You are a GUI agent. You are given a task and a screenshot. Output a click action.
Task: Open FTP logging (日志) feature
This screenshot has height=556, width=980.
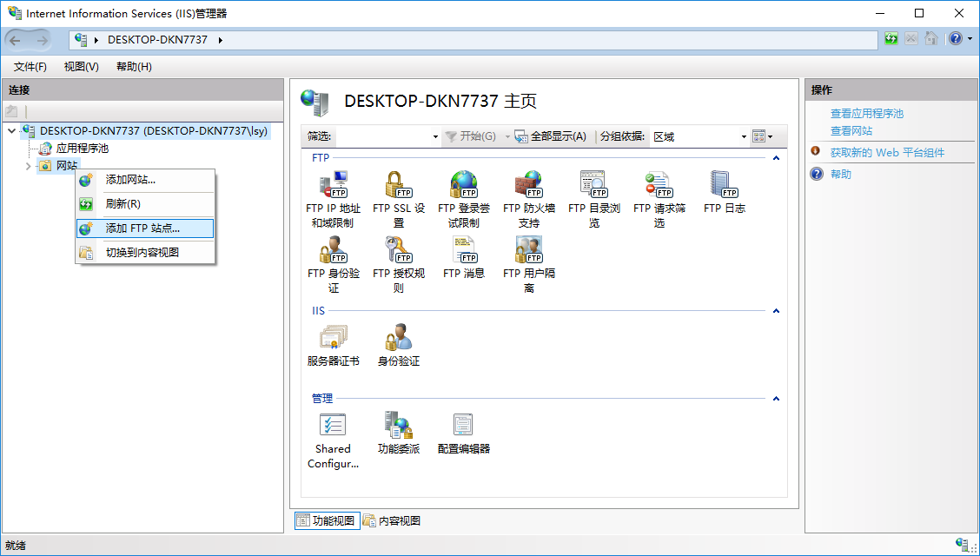point(725,192)
